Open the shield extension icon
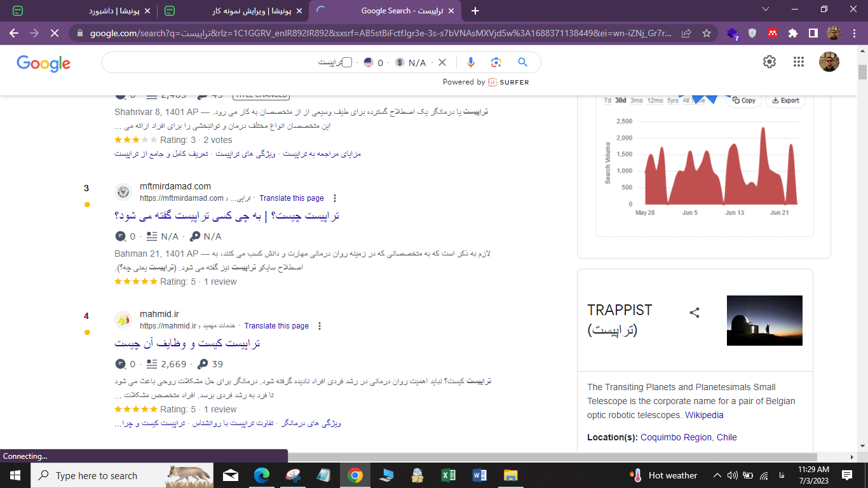This screenshot has height=488, width=868. pos(752,33)
